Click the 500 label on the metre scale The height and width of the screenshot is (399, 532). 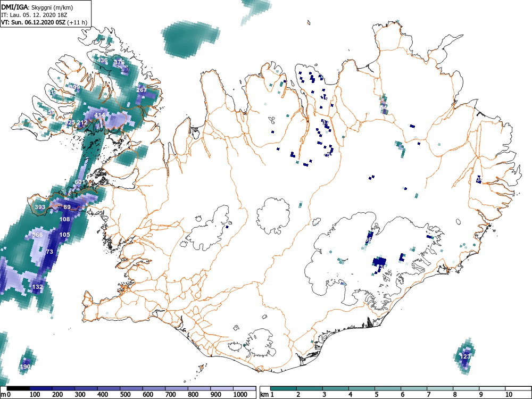(x=126, y=394)
